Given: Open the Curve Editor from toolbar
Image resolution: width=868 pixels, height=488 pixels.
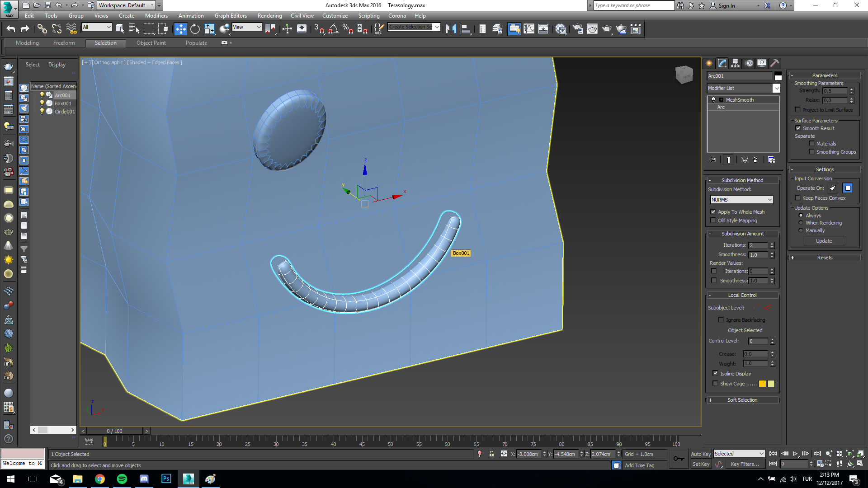Looking at the screenshot, I should click(x=528, y=29).
